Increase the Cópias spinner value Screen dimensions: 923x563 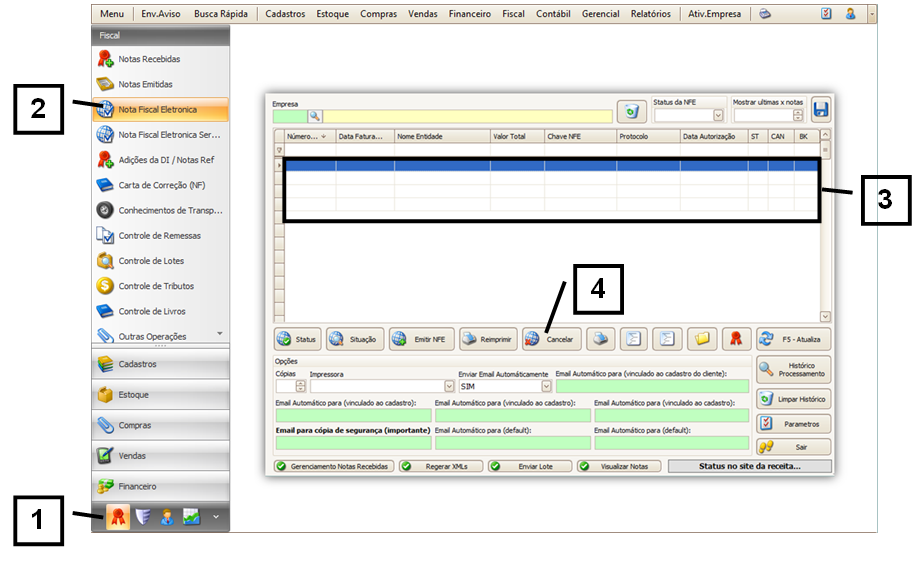point(301,382)
